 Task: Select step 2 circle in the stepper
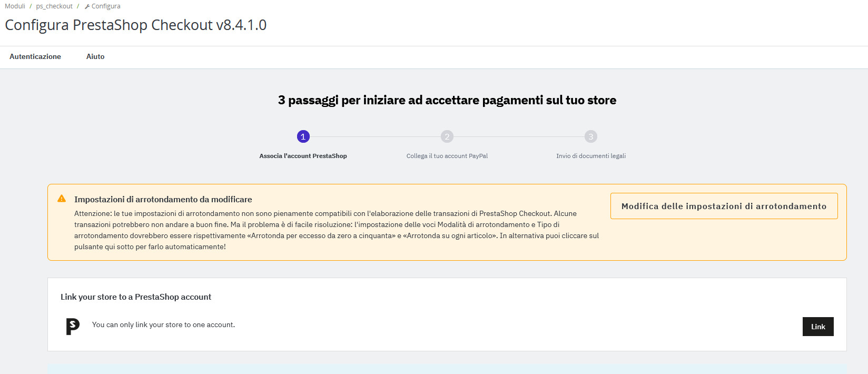click(447, 136)
